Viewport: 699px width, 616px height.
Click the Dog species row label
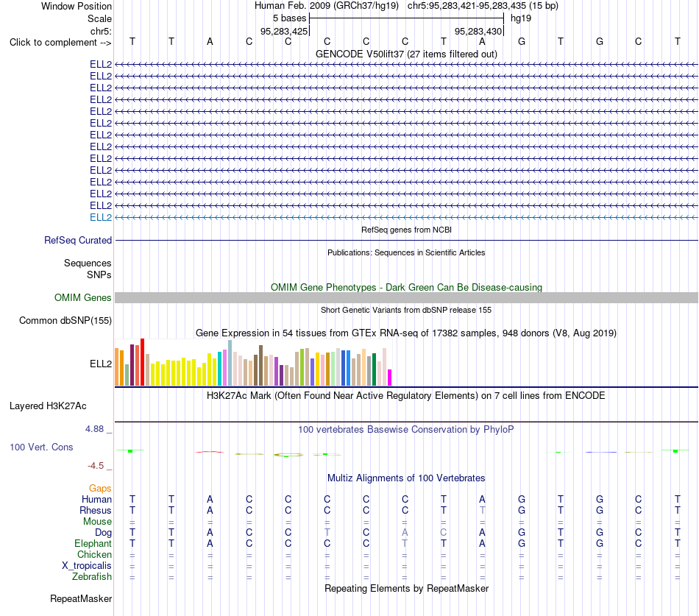(x=104, y=533)
